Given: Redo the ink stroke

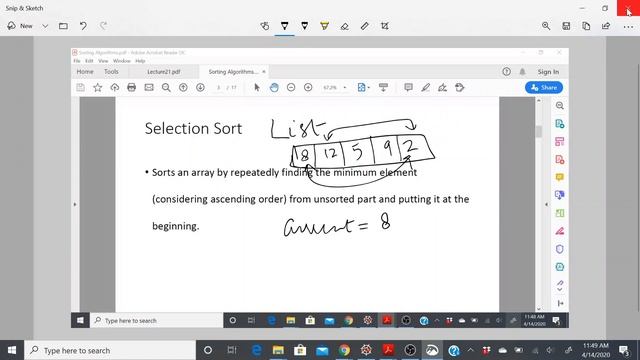Looking at the screenshot, I should point(103,26).
